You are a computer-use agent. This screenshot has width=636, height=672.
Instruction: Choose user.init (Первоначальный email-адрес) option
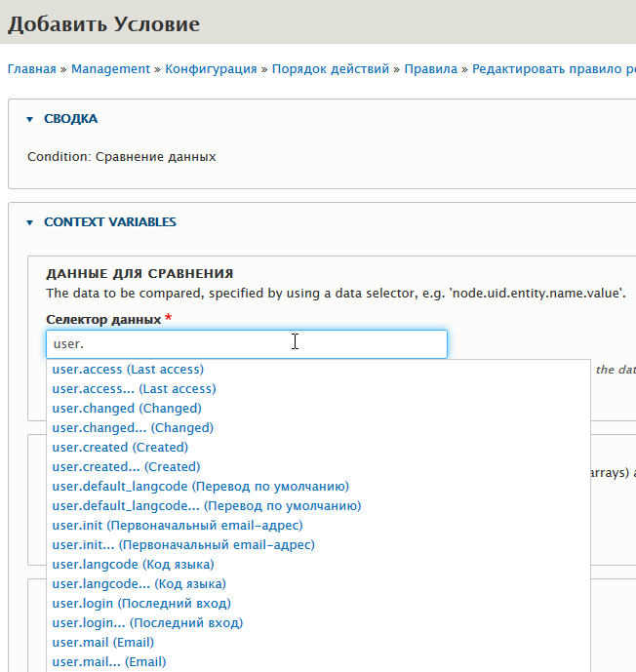click(x=178, y=526)
